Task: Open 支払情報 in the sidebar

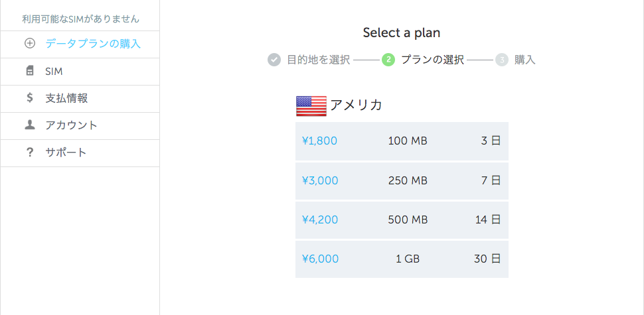Action: [80, 99]
